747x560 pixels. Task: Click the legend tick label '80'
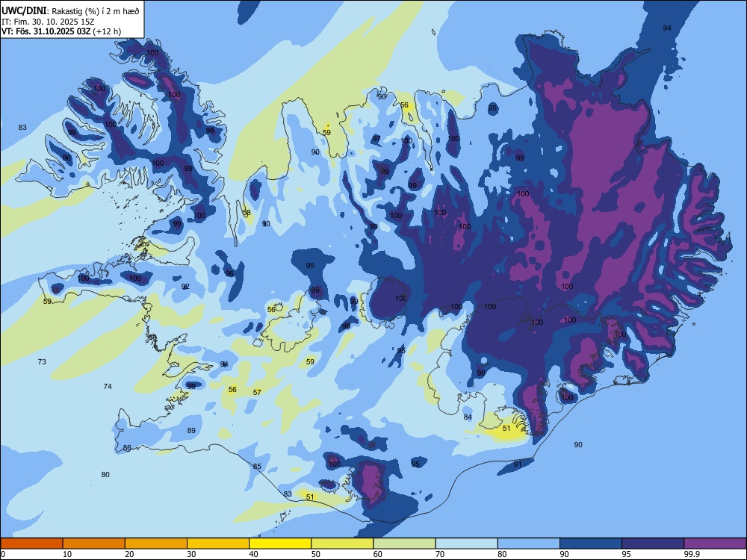[502, 554]
